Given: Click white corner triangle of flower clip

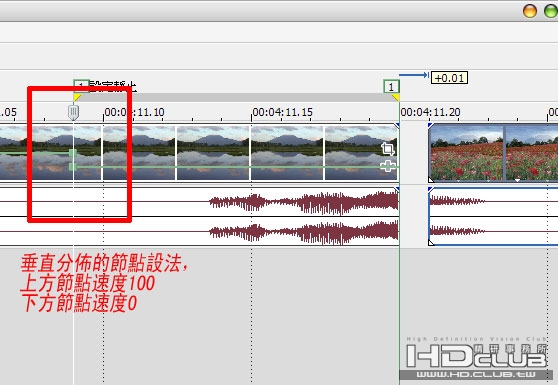Looking at the screenshot, I should coord(431,179).
